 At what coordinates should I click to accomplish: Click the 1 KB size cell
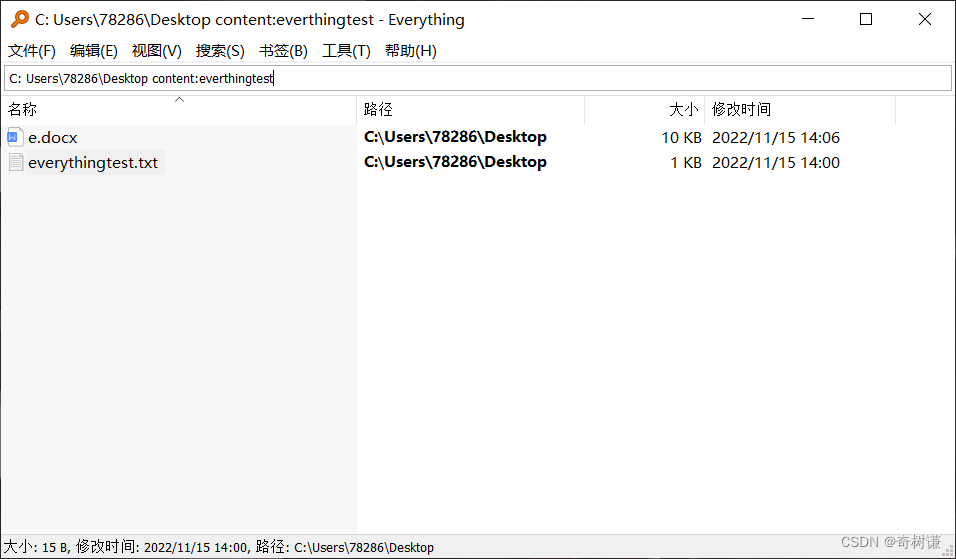click(686, 163)
